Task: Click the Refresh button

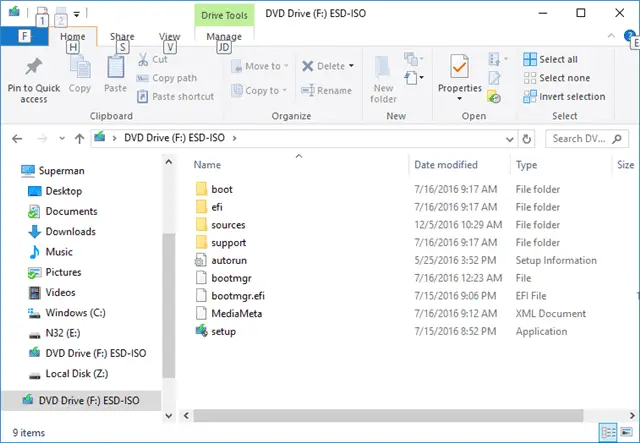Action: coord(527,139)
